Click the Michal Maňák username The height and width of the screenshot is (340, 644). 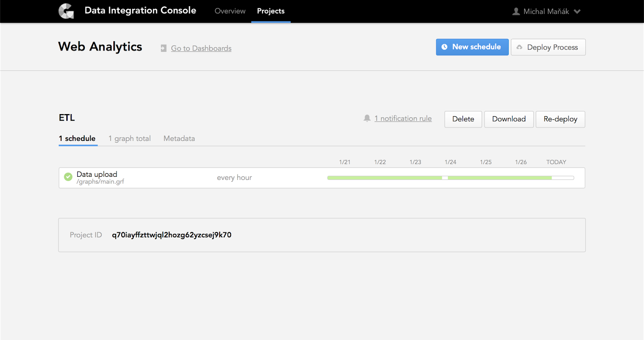[546, 11]
